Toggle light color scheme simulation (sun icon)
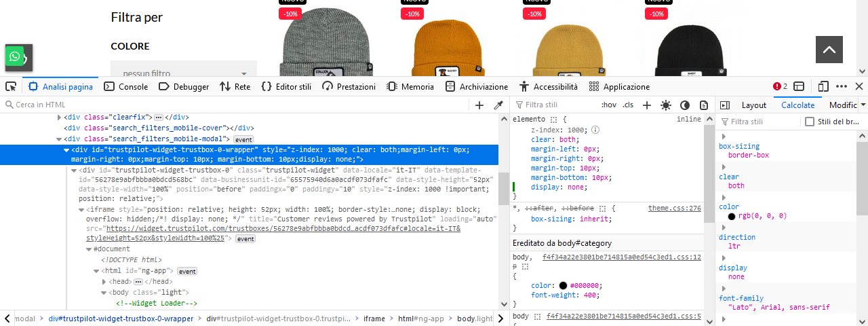This screenshot has width=868, height=326. [666, 105]
